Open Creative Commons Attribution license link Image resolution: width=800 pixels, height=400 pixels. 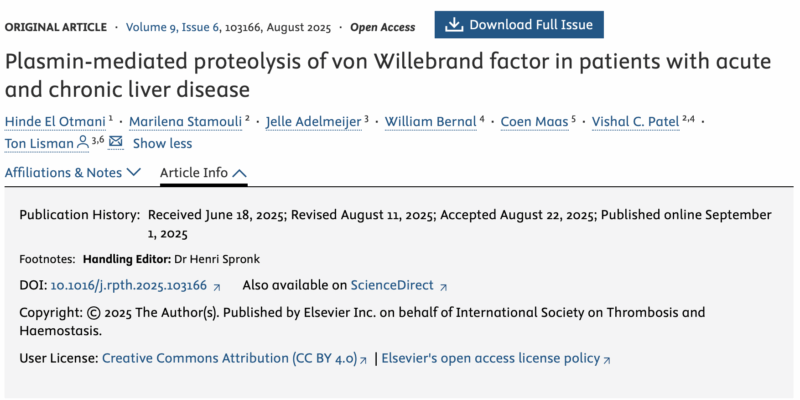pos(229,358)
